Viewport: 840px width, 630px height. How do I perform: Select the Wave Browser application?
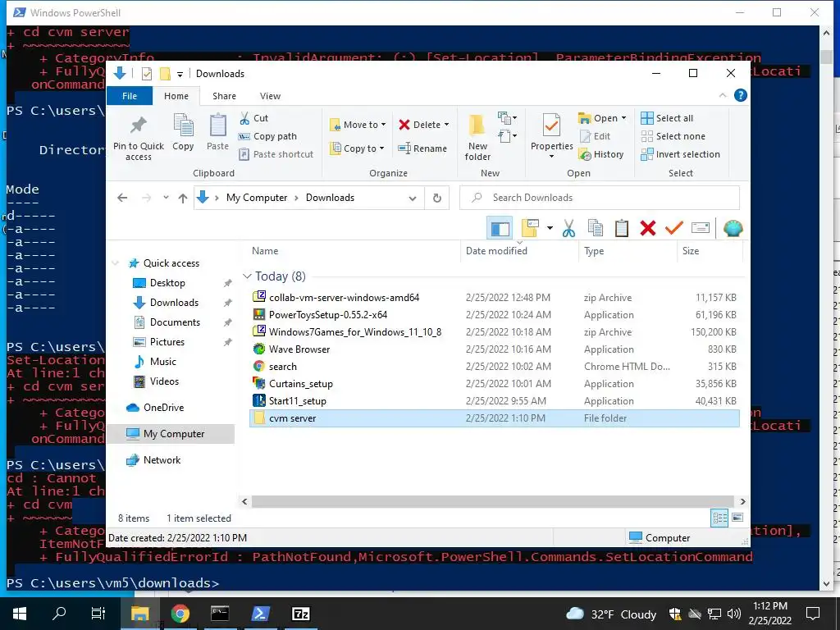click(299, 349)
